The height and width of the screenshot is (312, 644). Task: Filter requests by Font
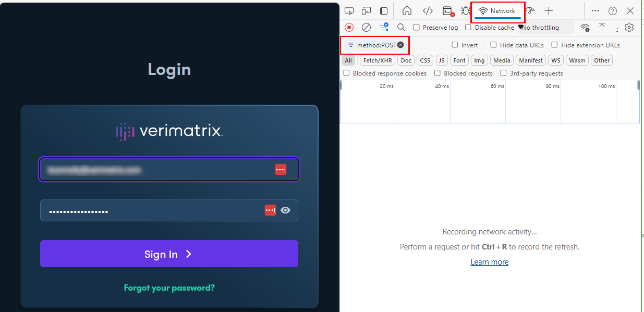[459, 60]
